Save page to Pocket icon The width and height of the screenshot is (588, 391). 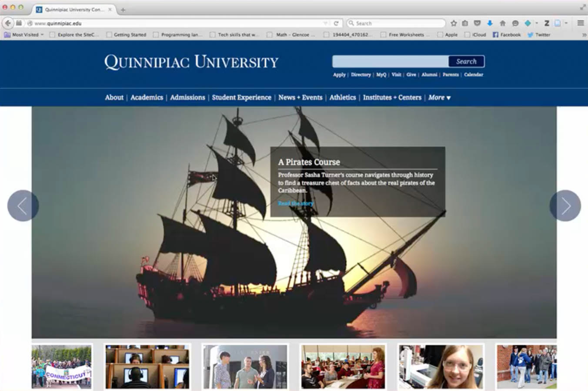coord(477,23)
